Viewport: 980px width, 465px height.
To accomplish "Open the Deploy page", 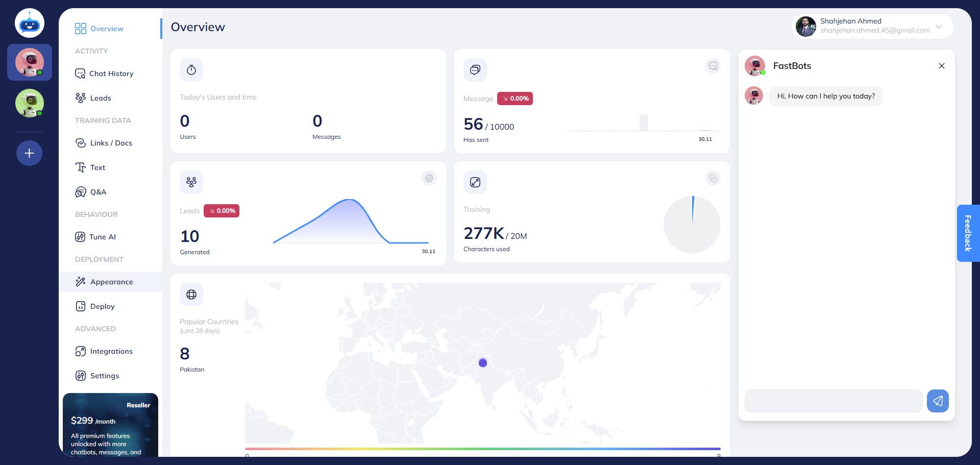I will tap(102, 306).
